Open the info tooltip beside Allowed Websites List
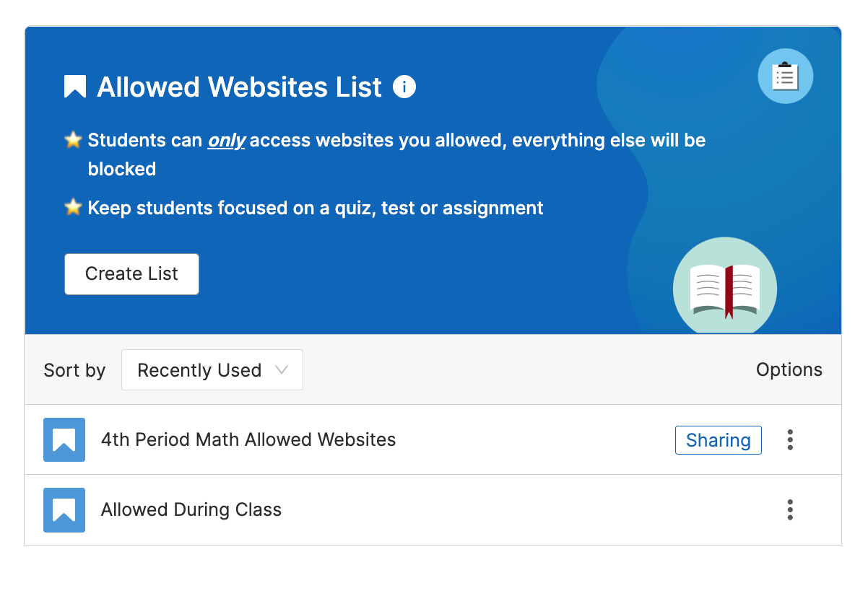This screenshot has height=596, width=868. (405, 87)
